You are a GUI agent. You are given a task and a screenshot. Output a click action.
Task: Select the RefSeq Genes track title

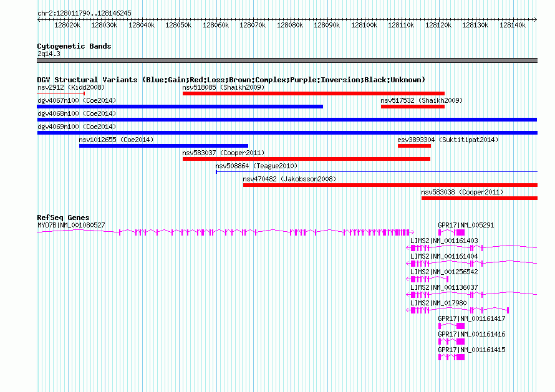tap(63, 218)
